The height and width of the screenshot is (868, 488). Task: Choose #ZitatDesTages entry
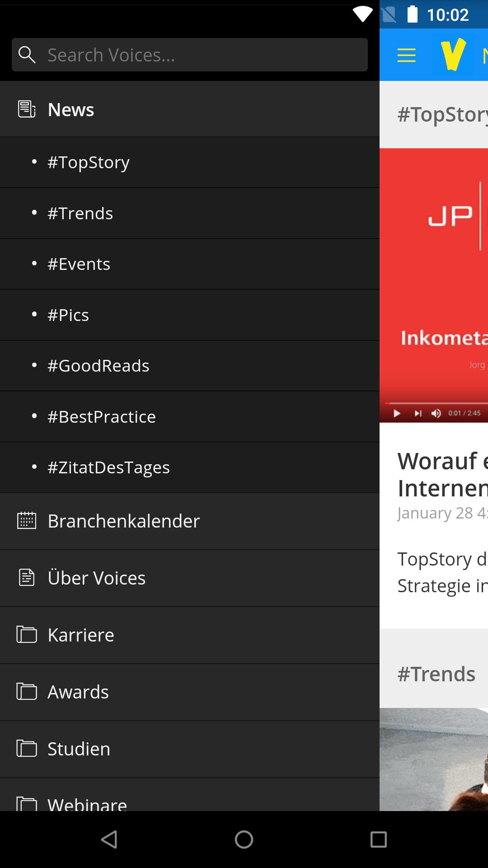(x=190, y=467)
